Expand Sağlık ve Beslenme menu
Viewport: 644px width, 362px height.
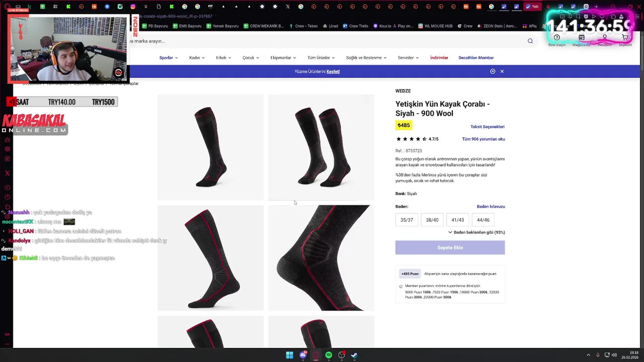click(366, 58)
